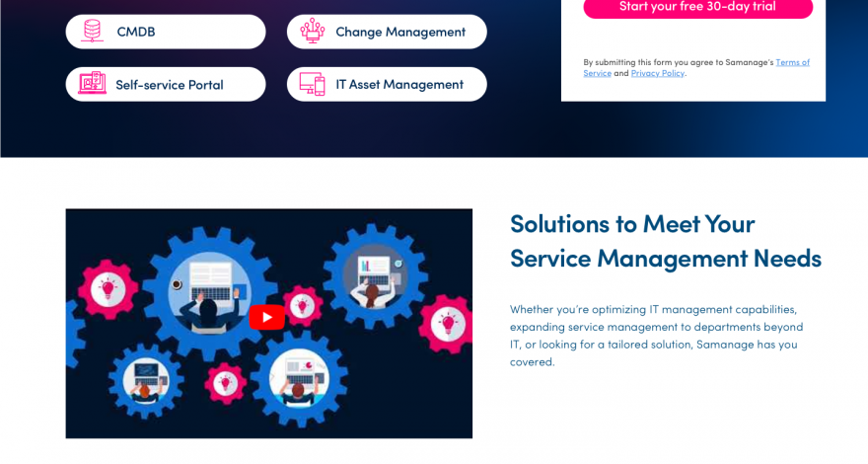Select the CMDB text label
The height and width of the screenshot is (464, 868).
(x=136, y=32)
